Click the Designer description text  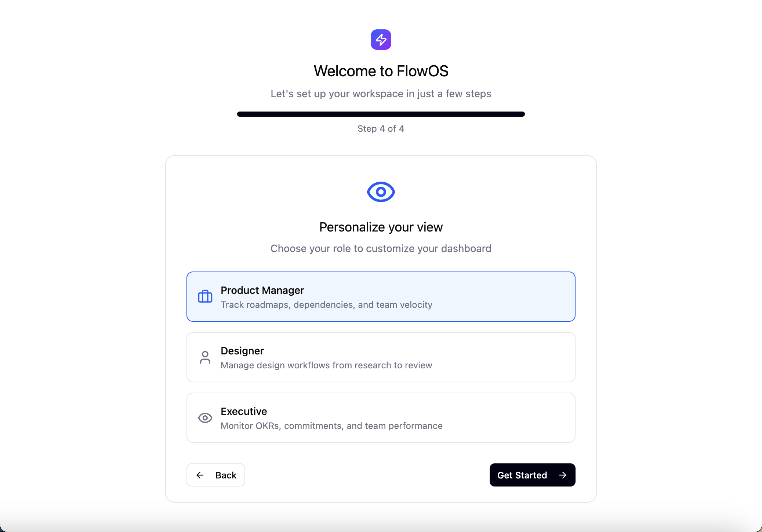pyautogui.click(x=326, y=365)
